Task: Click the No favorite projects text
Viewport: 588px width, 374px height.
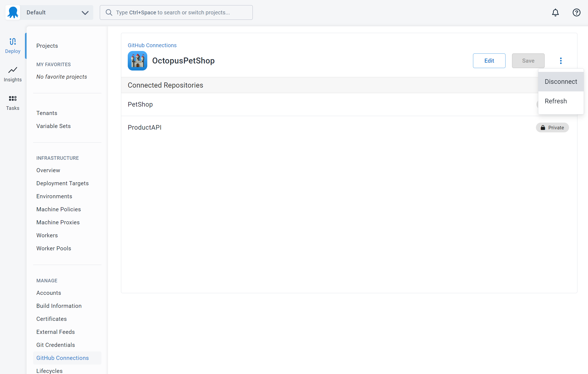Action: pos(62,77)
